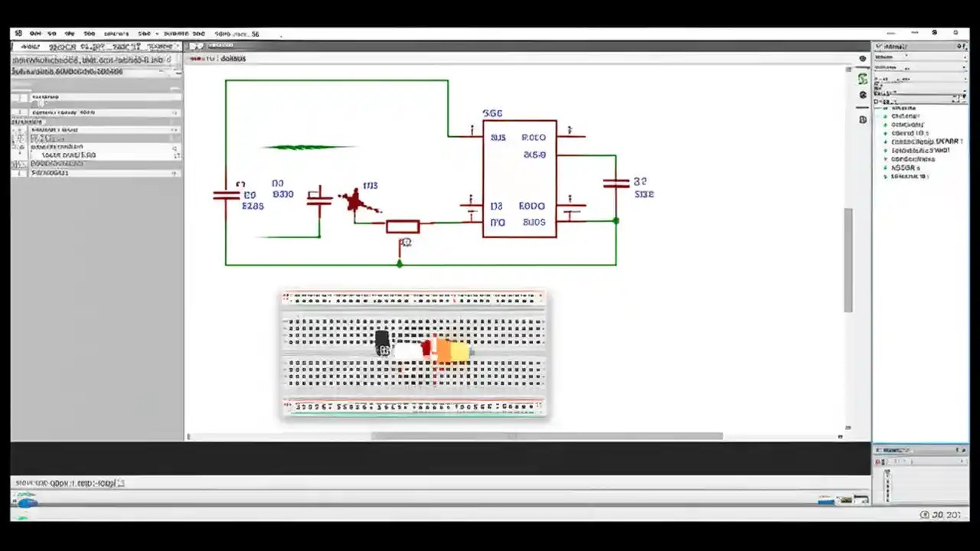
Task: Toggle visibility of the first layer entry
Action: [885, 107]
